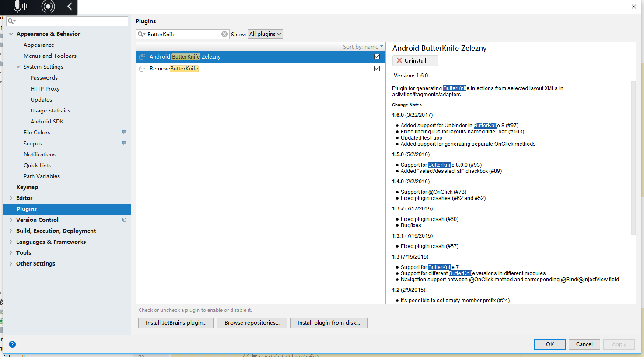Screen dimensions: 644x357
Task: Expand the Languages & Frameworks arrow
Action: coord(11,242)
